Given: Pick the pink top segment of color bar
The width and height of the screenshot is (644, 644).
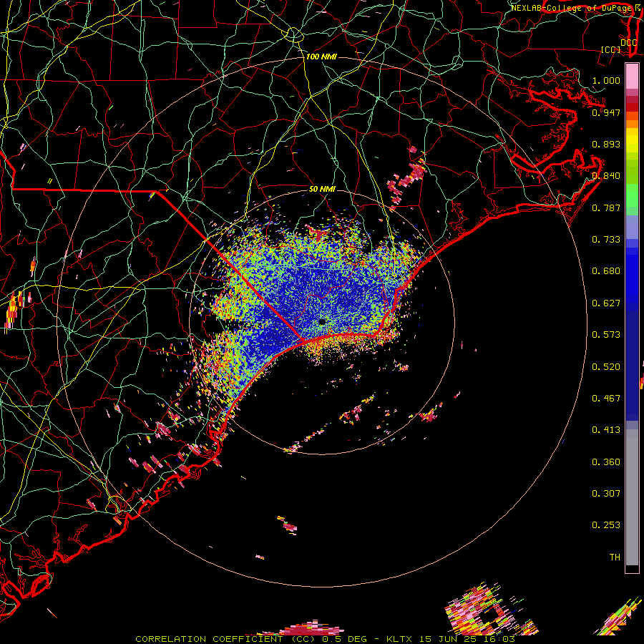Looking at the screenshot, I should (x=632, y=77).
